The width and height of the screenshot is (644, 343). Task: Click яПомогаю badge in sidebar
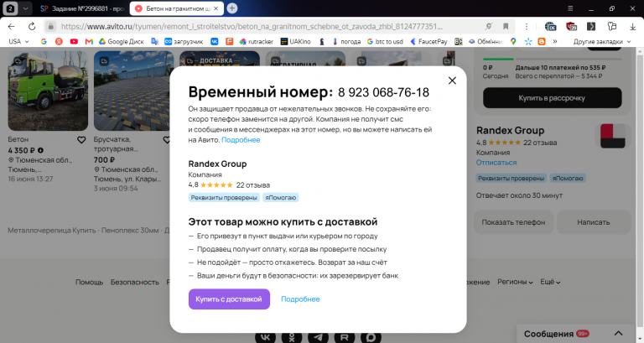(x=568, y=179)
